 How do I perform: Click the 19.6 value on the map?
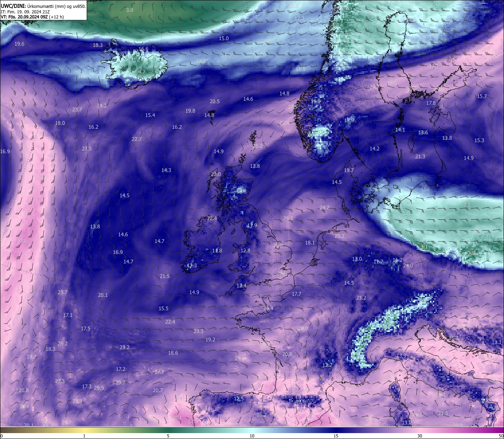[19, 44]
